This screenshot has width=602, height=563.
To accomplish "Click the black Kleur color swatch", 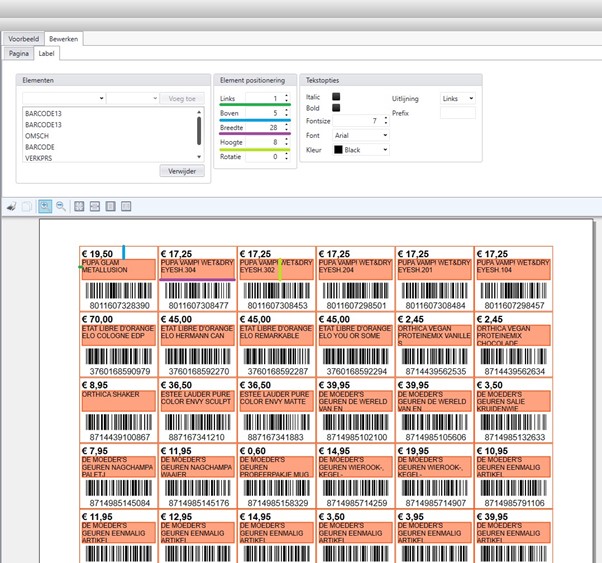I will (338, 150).
